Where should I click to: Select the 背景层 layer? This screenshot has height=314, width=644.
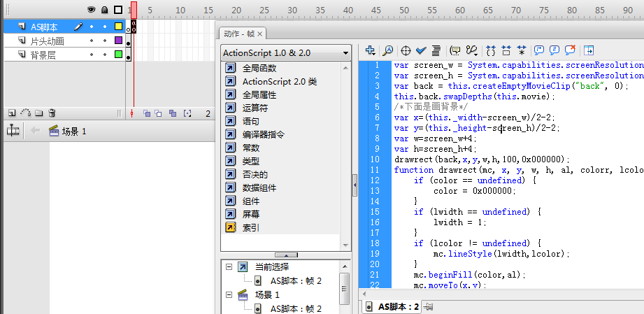click(x=43, y=55)
